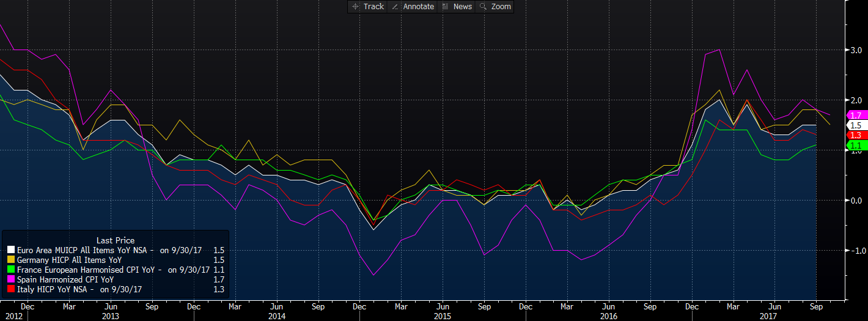Screen dimensions: 868x321
Task: Select Euro Area MUICP series in legend
Action: [x=84, y=250]
